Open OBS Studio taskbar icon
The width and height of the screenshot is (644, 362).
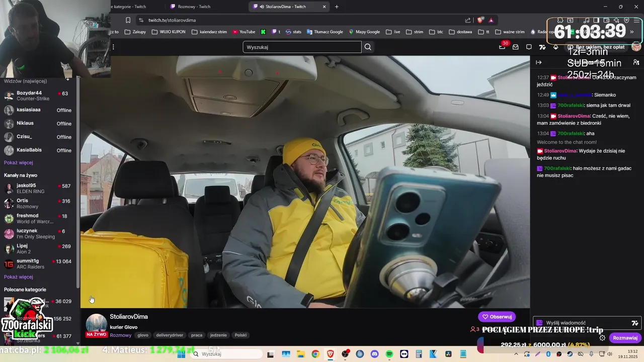tap(345, 354)
